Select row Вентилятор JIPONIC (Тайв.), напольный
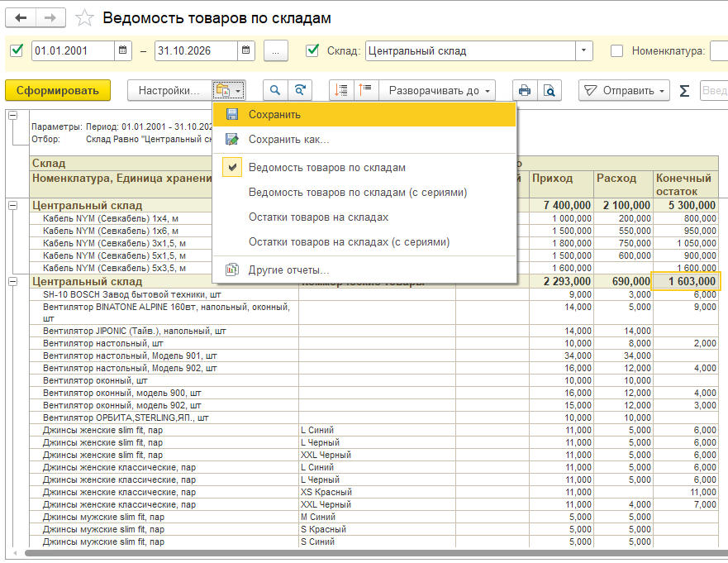Image resolution: width=728 pixels, height=563 pixels. click(x=164, y=331)
